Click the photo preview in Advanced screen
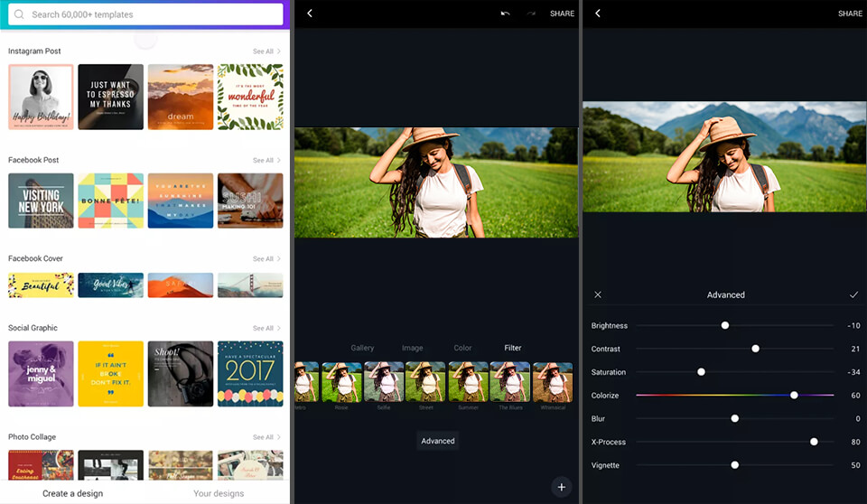Viewport: 867px width, 504px height. [724, 156]
